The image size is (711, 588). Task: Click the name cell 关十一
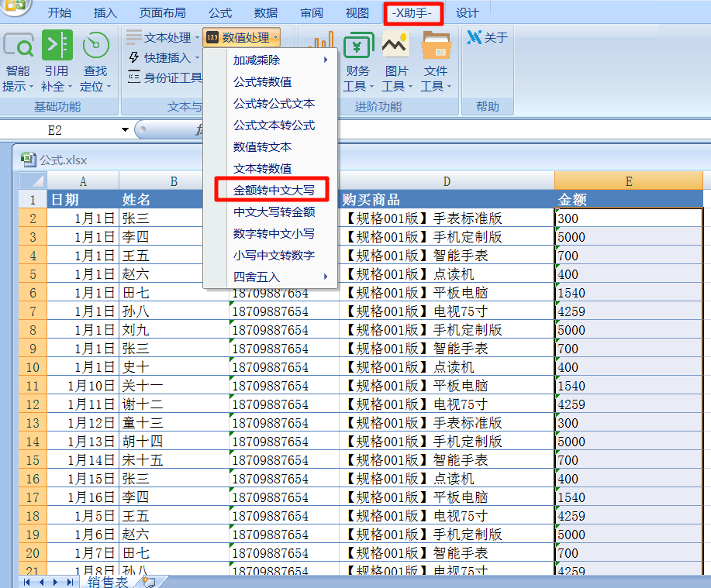[x=174, y=386]
